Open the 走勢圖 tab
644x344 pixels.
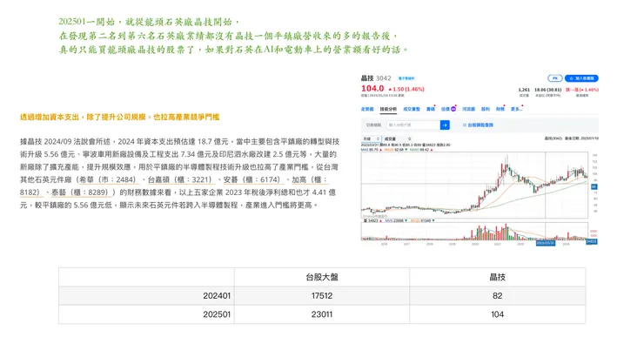pos(367,109)
